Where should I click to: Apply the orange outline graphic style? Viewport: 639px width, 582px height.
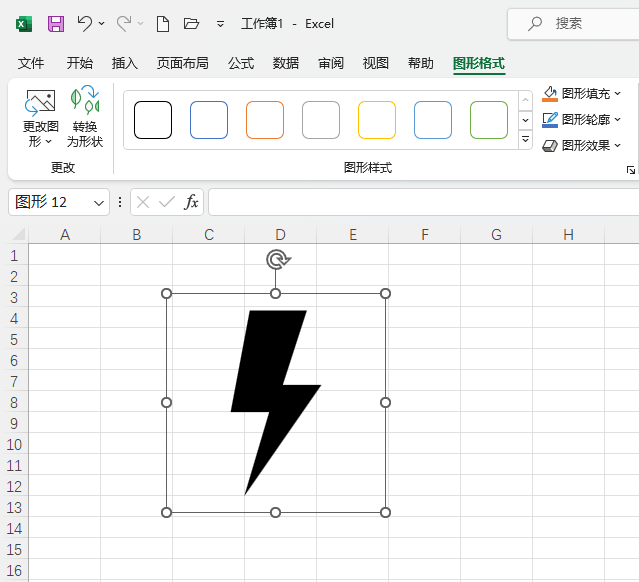tap(265, 120)
